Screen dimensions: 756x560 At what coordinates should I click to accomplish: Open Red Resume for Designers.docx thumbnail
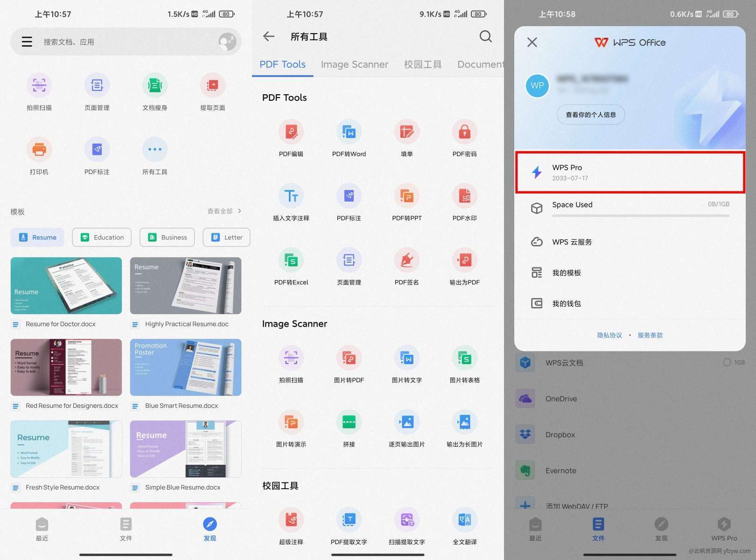(66, 367)
